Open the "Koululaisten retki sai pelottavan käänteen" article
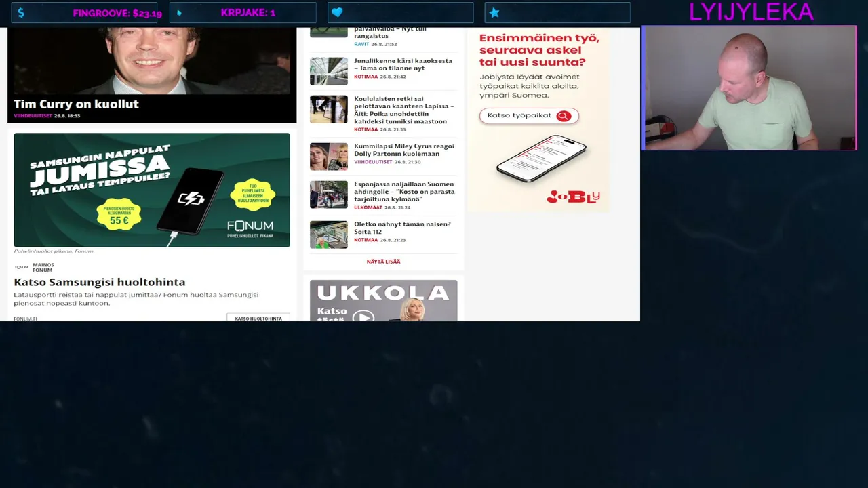This screenshot has height=488, width=868. [x=404, y=110]
